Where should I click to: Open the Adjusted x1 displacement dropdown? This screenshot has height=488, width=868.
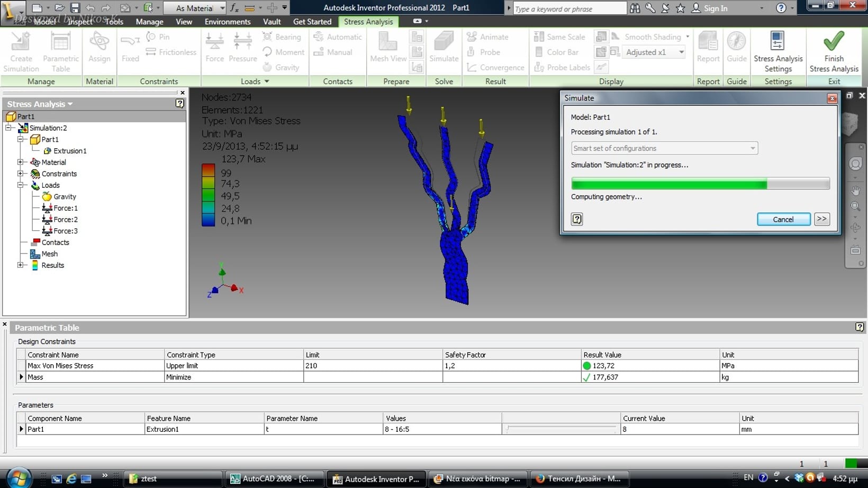[681, 52]
